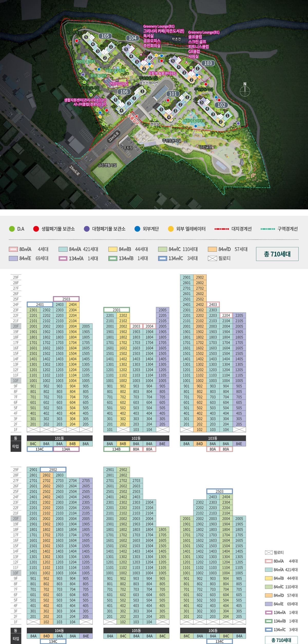Click the 103동 header bar
The image size is (308, 644).
coord(213,438)
